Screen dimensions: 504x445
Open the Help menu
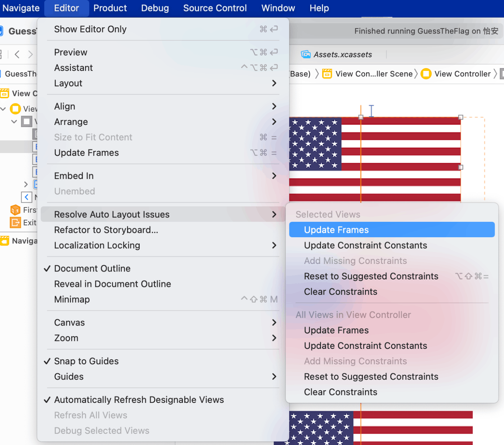[319, 8]
